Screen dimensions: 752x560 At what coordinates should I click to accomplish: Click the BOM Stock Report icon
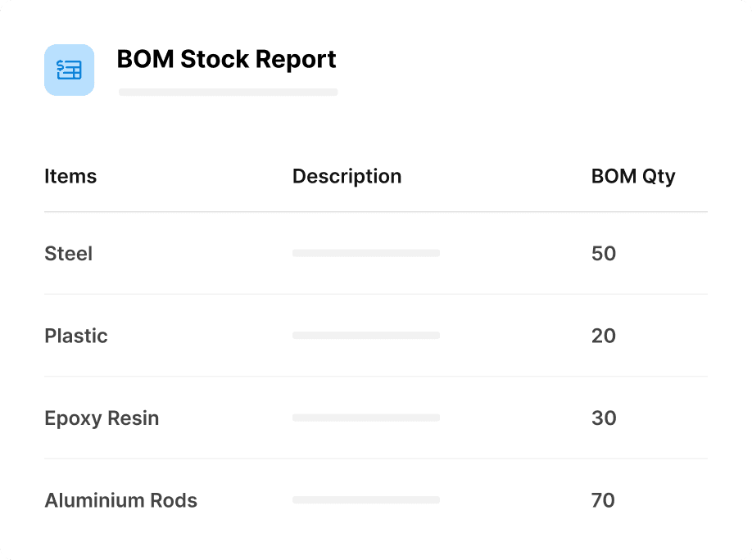pos(69,70)
